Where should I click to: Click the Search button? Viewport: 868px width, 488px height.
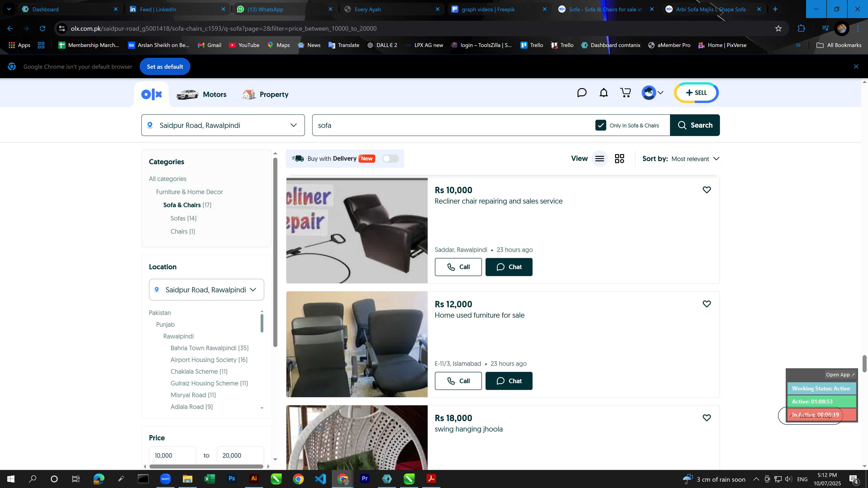pos(695,125)
